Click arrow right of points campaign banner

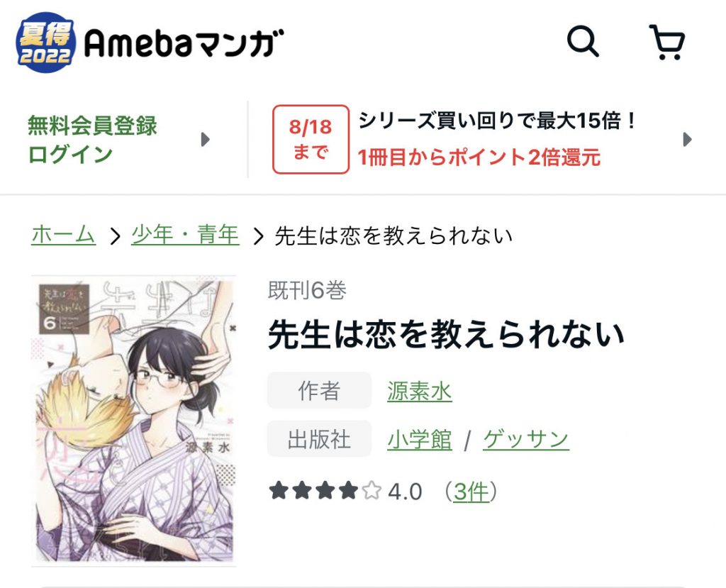(688, 140)
